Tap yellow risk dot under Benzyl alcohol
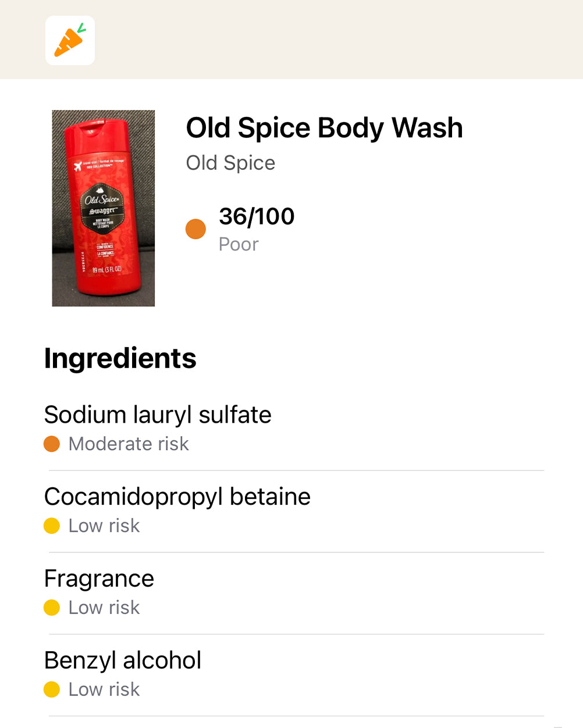 point(52,690)
